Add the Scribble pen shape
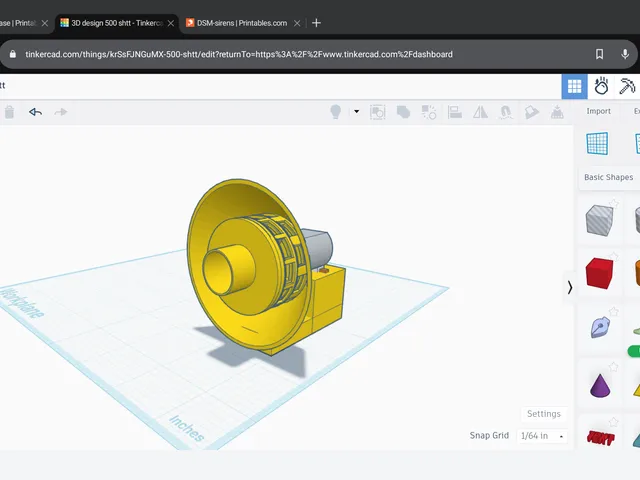 [600, 327]
